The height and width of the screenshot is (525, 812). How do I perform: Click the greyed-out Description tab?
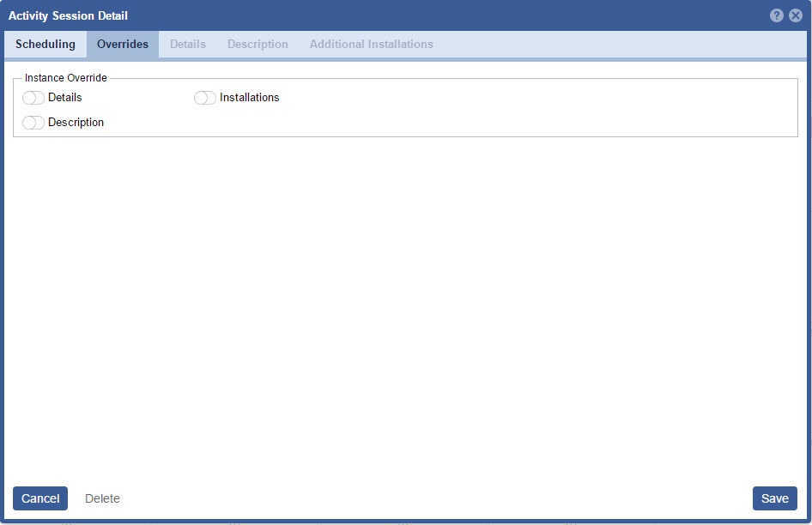(x=258, y=44)
